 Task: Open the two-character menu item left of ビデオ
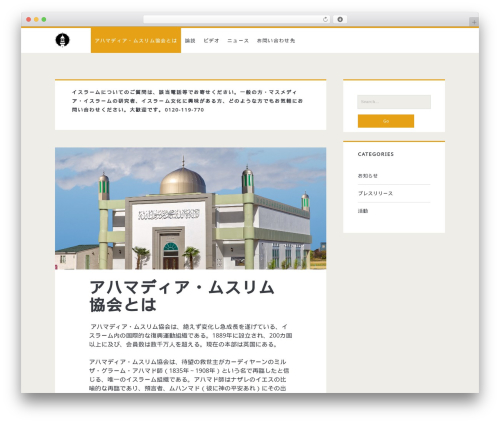pyautogui.click(x=190, y=41)
